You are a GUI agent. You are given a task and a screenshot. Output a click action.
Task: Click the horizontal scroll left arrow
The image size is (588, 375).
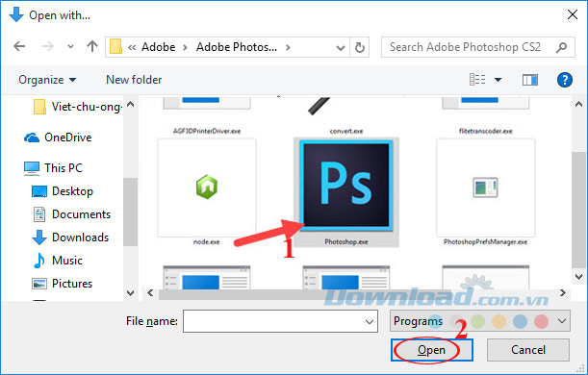click(x=150, y=293)
